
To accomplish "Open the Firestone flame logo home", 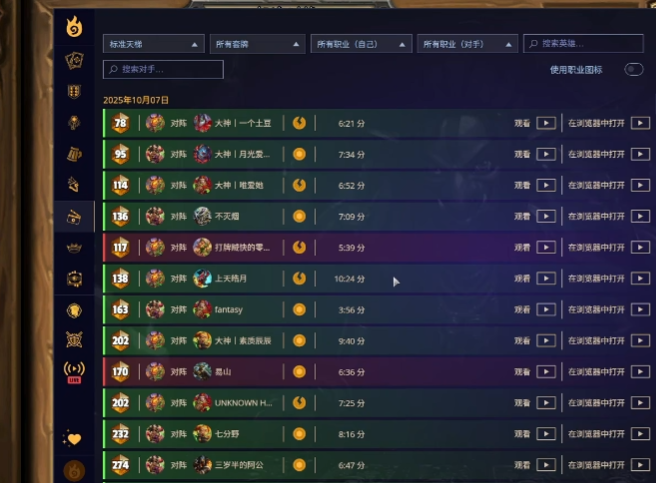I will pyautogui.click(x=74, y=26).
